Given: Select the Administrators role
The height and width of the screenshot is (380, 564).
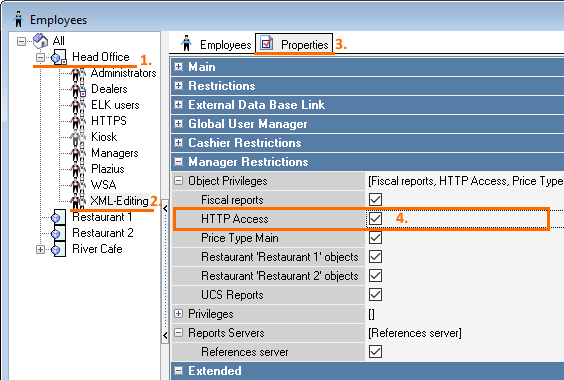Looking at the screenshot, I should (x=123, y=73).
